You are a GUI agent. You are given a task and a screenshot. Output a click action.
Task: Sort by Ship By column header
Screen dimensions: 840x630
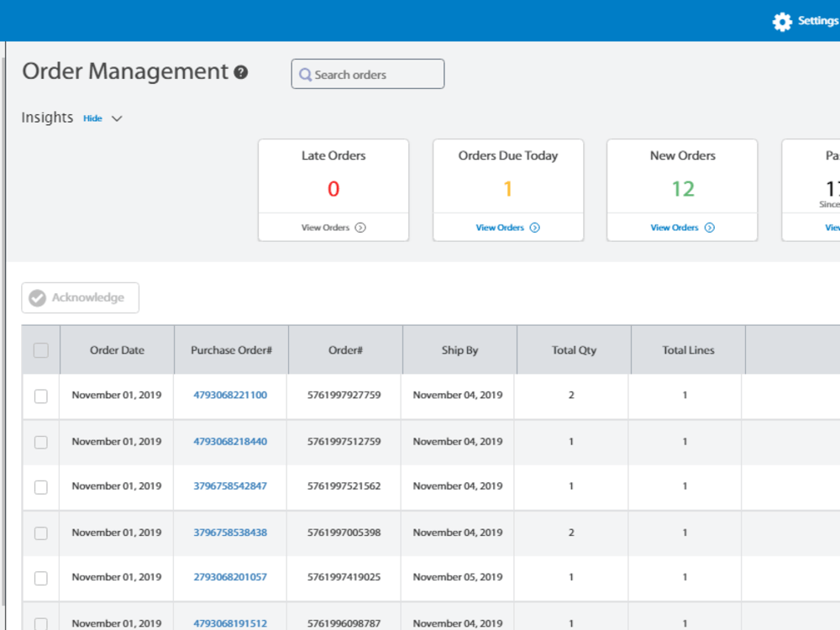click(459, 349)
